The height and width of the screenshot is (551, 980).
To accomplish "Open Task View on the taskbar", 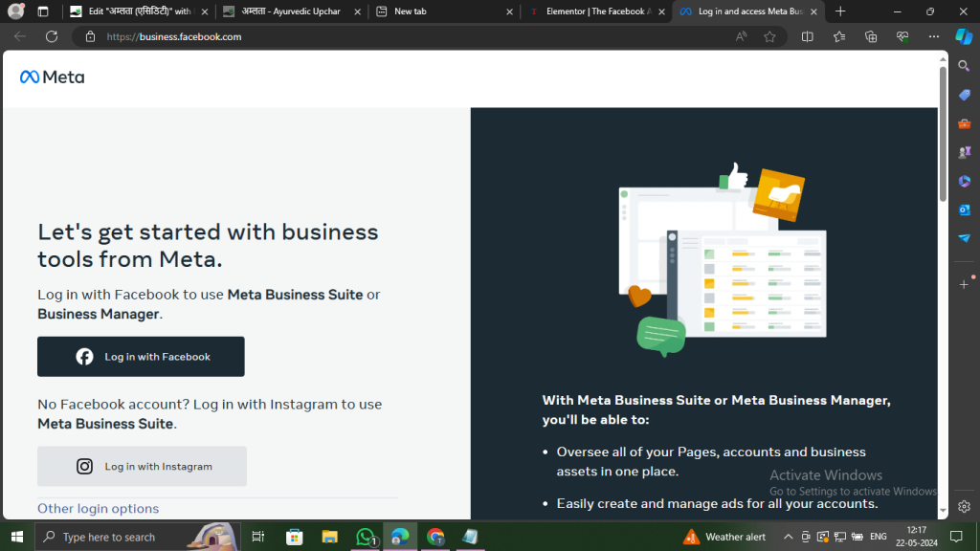I will [x=258, y=537].
